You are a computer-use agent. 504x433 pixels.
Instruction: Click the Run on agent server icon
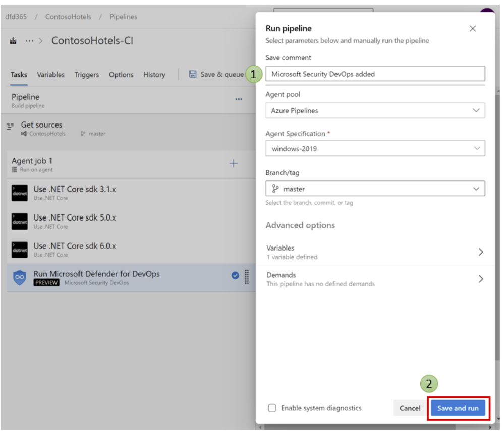coord(15,170)
